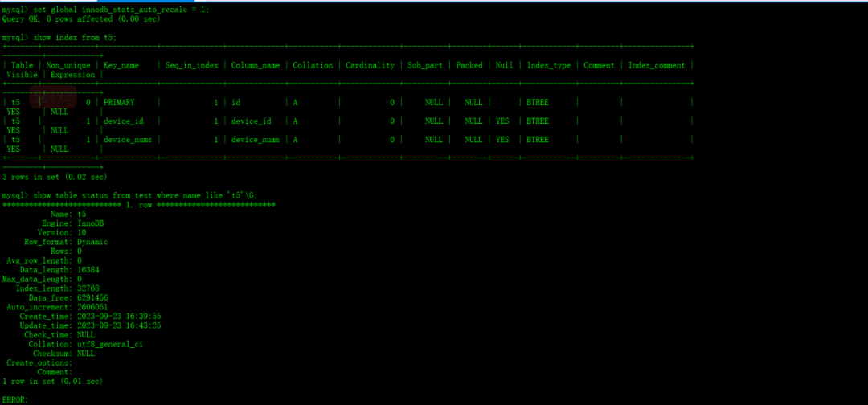Select the Auto_increment value '2606051'
This screenshot has width=868, height=405.
click(93, 307)
